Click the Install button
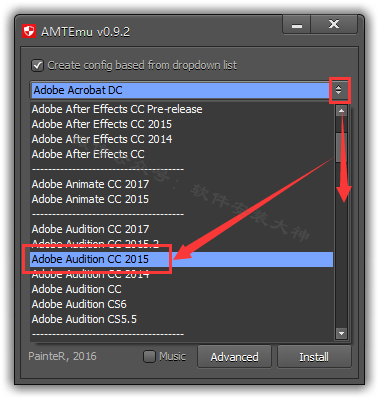This screenshot has height=399, width=379. 314,357
